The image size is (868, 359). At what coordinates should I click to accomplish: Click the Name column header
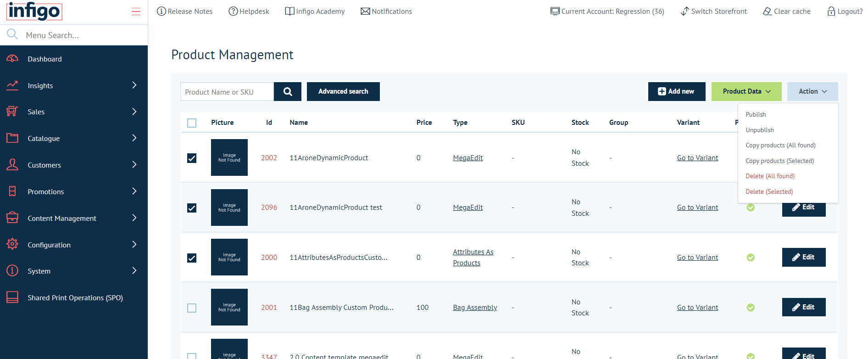point(299,123)
